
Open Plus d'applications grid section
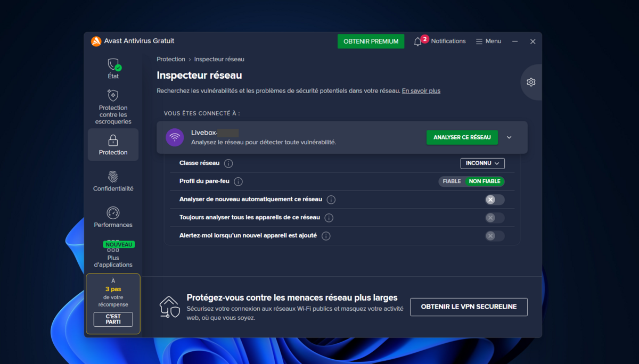coord(113,255)
